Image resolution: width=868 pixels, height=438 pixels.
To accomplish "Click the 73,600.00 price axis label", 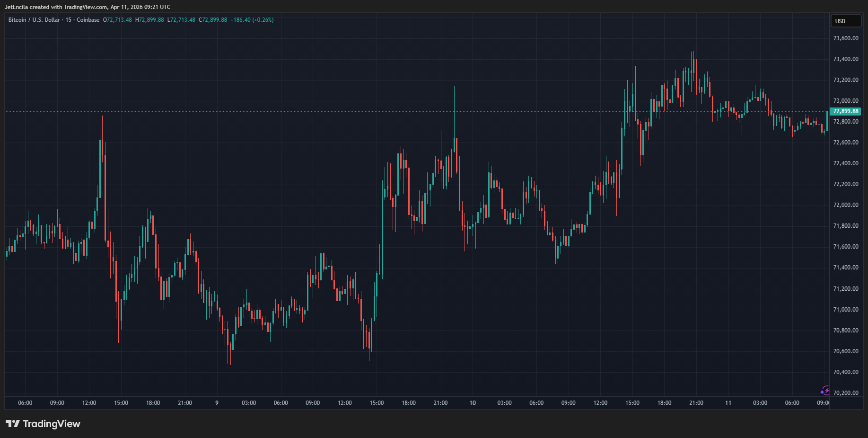I will point(846,38).
